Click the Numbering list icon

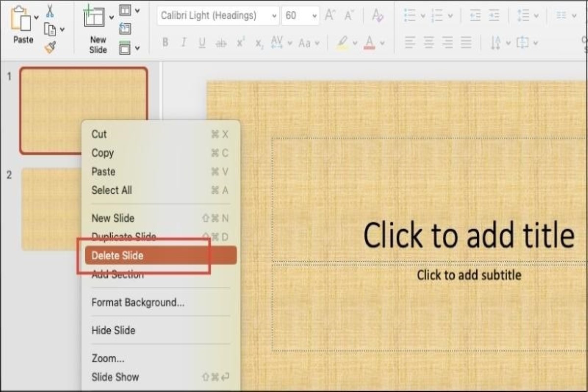pos(438,16)
